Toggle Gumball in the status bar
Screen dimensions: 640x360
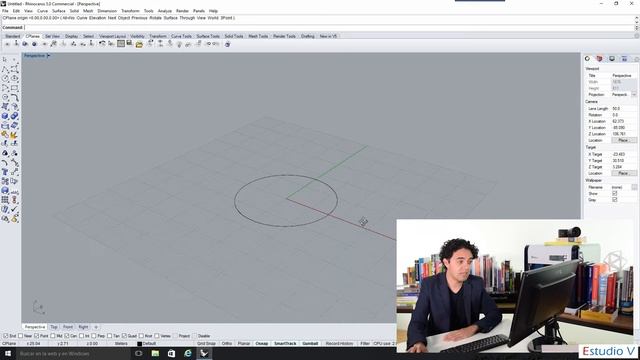[310, 344]
